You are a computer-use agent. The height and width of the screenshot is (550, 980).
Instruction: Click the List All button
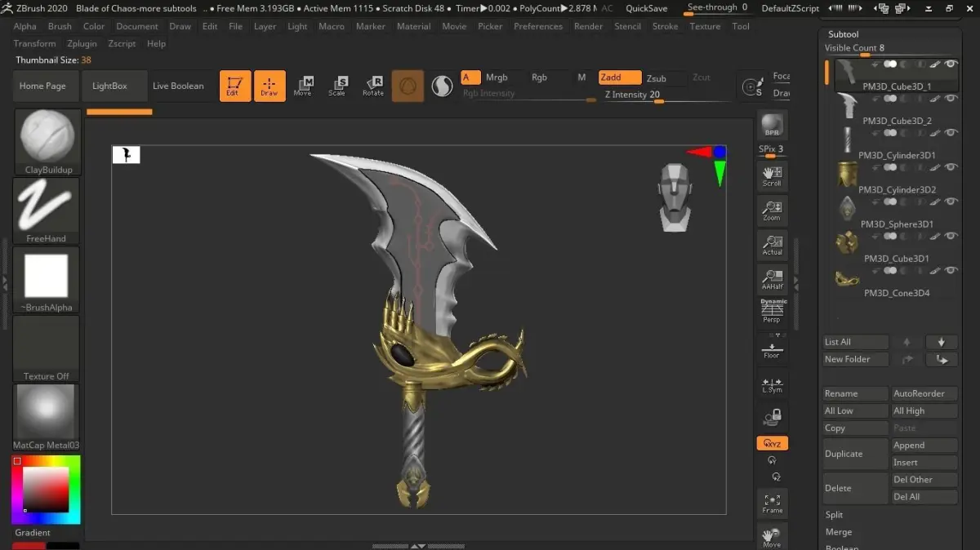click(x=856, y=342)
